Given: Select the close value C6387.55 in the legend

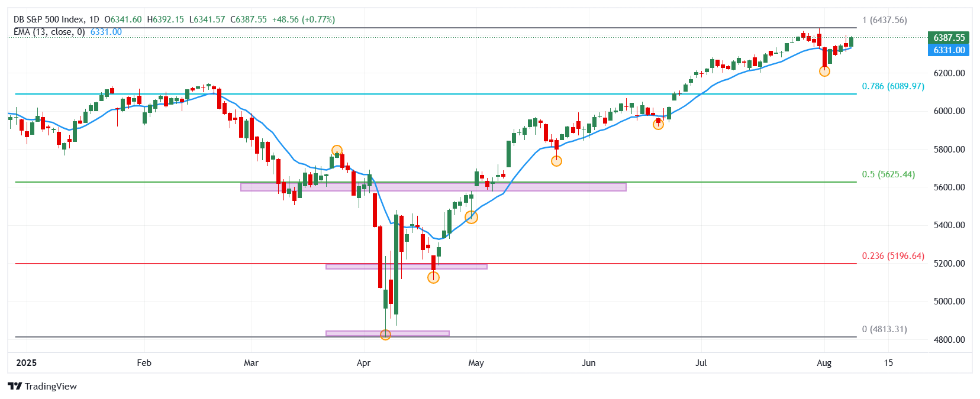Looking at the screenshot, I should pos(249,20).
